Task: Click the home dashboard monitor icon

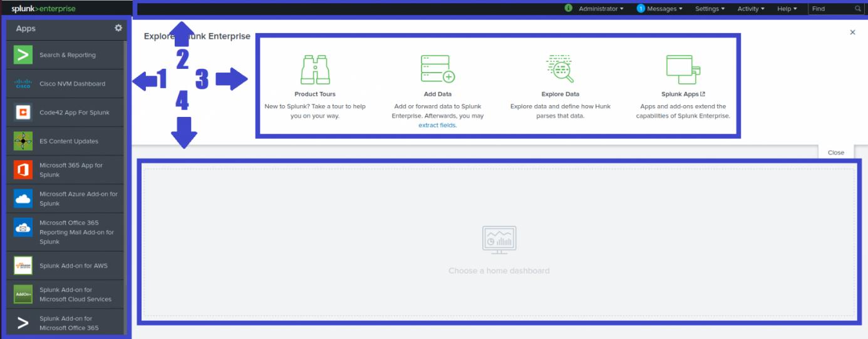Action: tap(499, 240)
